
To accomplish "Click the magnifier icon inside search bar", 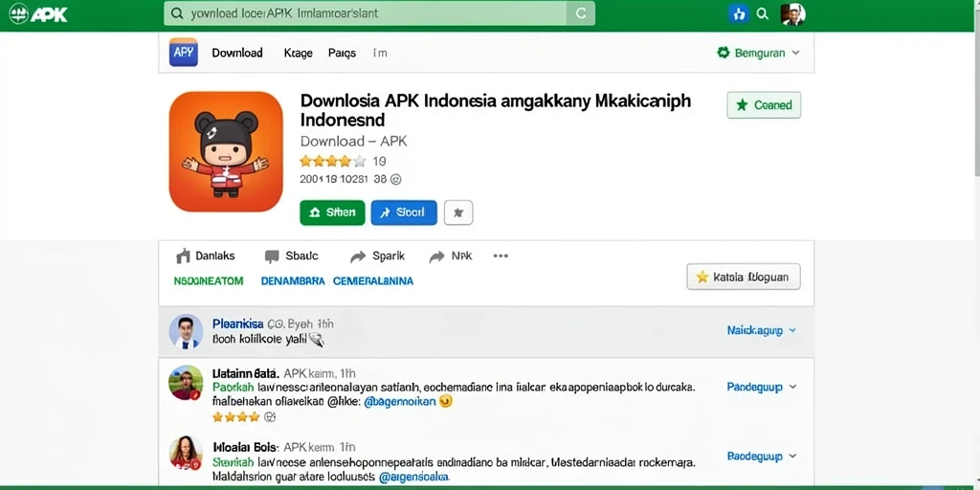I will tap(177, 13).
